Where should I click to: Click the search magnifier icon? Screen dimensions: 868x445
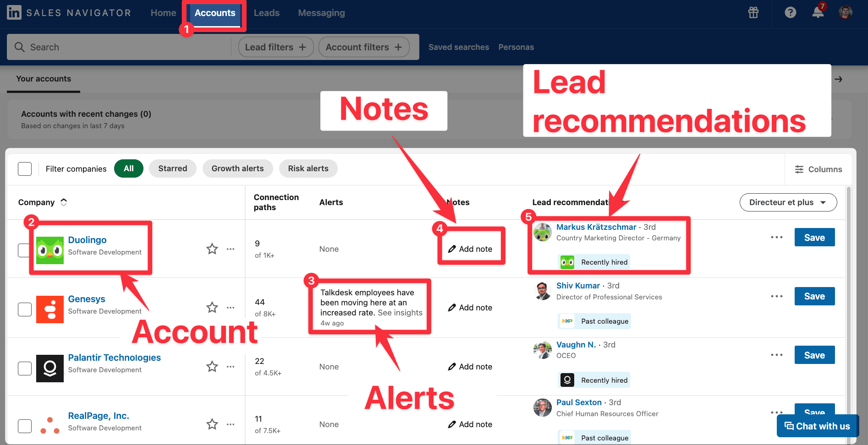(x=19, y=47)
